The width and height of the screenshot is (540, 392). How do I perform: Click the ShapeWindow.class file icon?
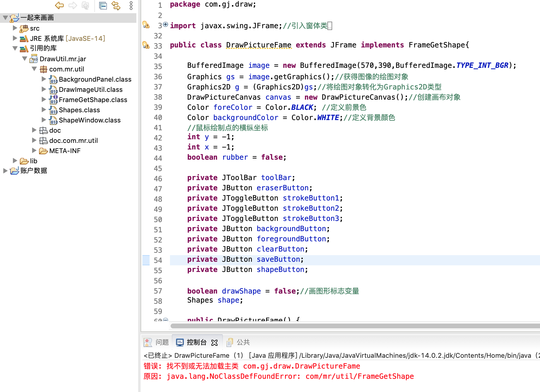coord(53,120)
